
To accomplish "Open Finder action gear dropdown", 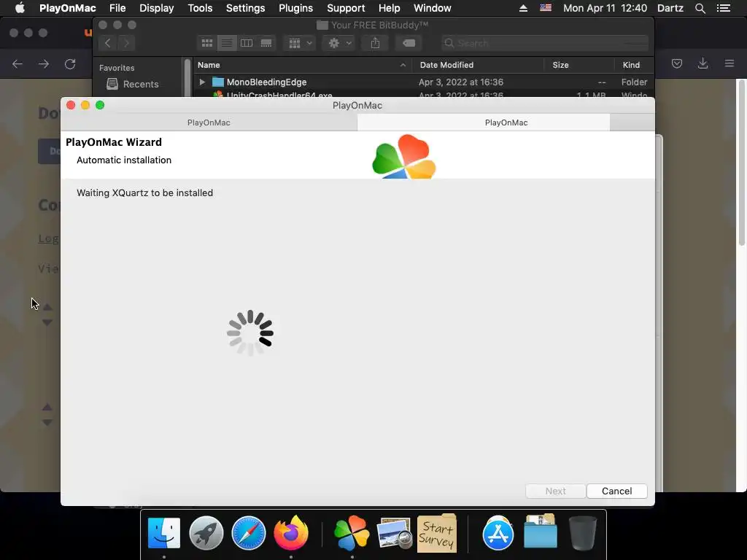I will point(338,43).
